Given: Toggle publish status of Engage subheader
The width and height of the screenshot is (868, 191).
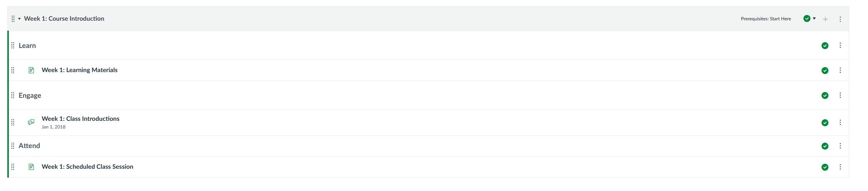Looking at the screenshot, I should (x=825, y=95).
